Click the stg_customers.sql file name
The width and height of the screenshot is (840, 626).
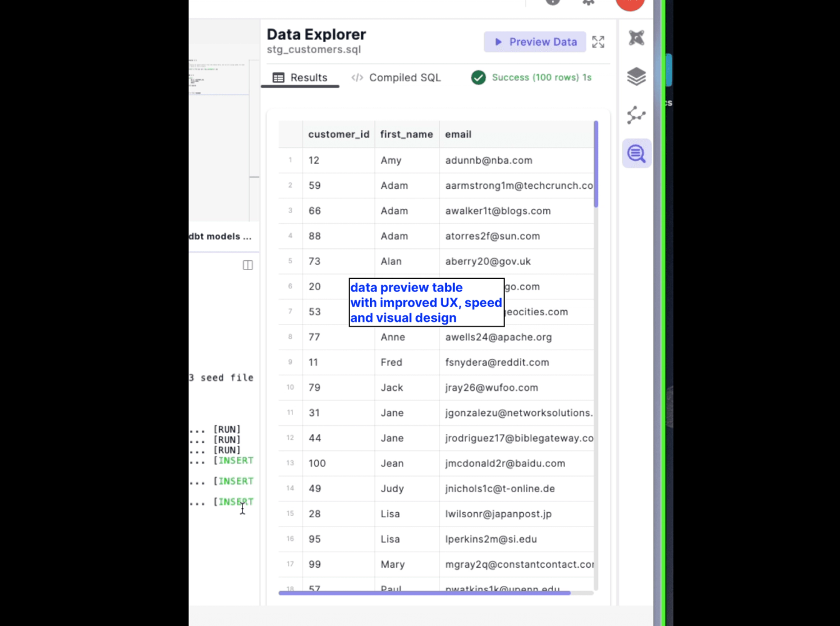pyautogui.click(x=314, y=49)
